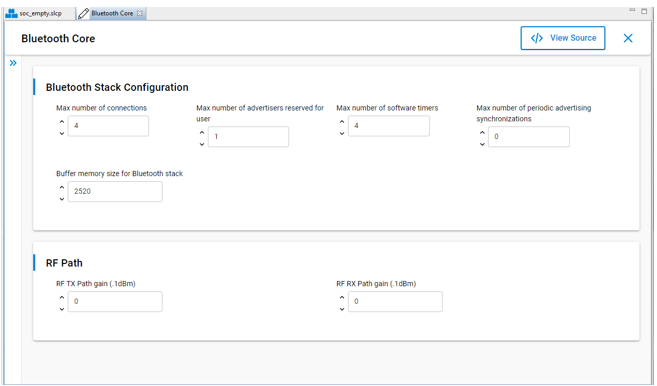This screenshot has height=386, width=657.
Task: Click the 'Buffer memory size for Bluetooth stack' label
Action: coord(119,174)
